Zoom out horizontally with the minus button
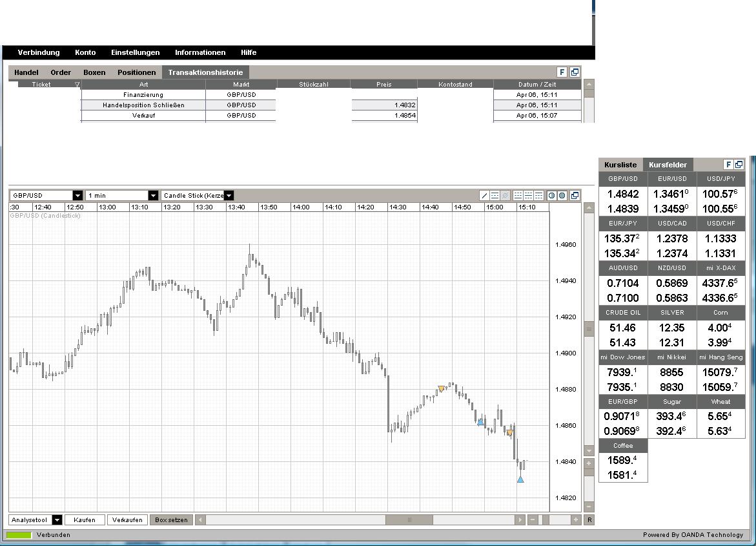Screen dimensions: 756x546 532,520
